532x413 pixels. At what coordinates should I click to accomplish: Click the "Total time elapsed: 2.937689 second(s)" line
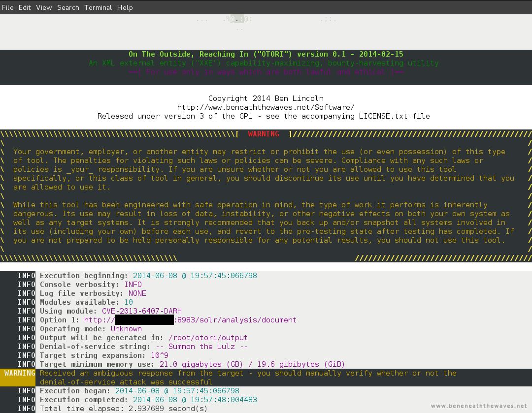(x=124, y=409)
